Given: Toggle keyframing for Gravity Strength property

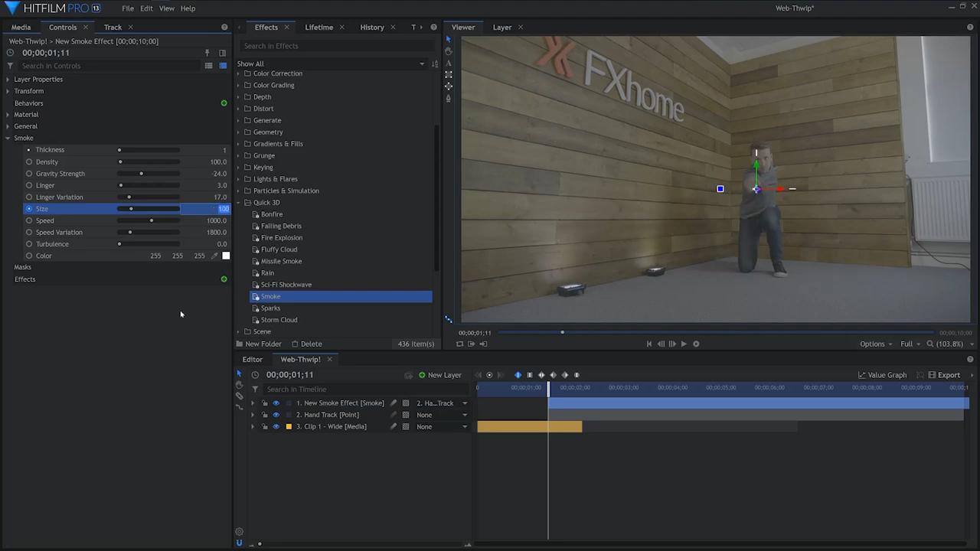Looking at the screenshot, I should [29, 174].
